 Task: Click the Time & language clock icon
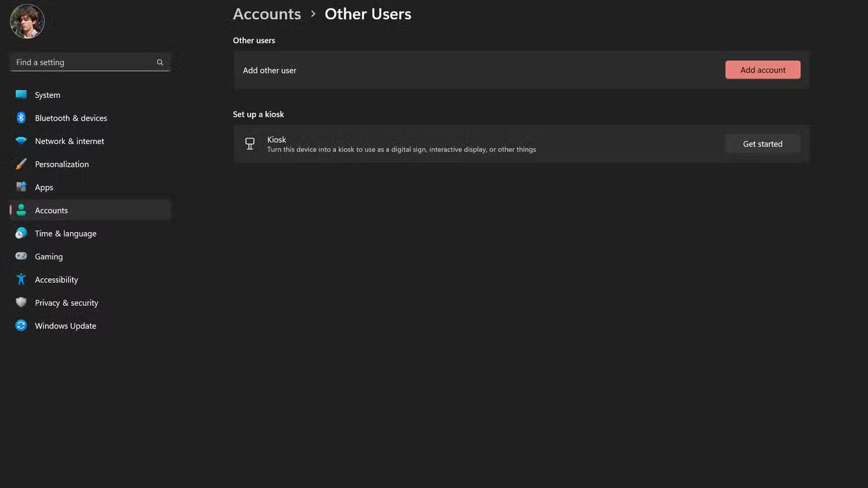click(x=21, y=233)
